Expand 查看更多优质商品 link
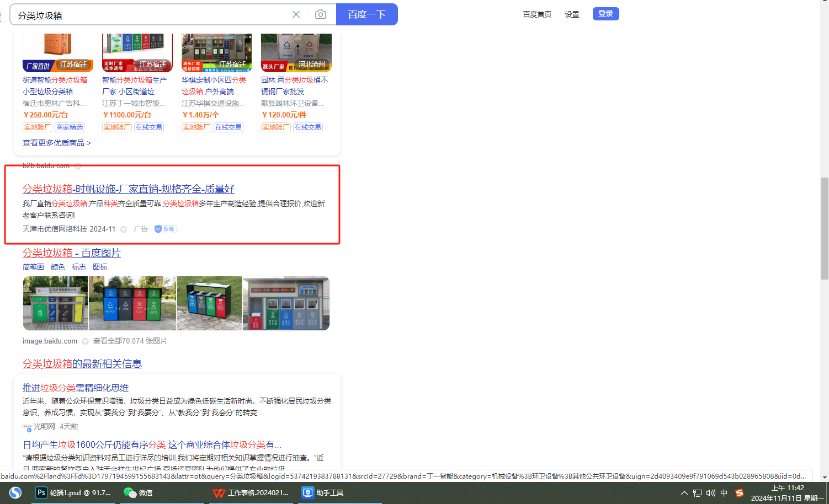This screenshot has width=829, height=504. [56, 143]
